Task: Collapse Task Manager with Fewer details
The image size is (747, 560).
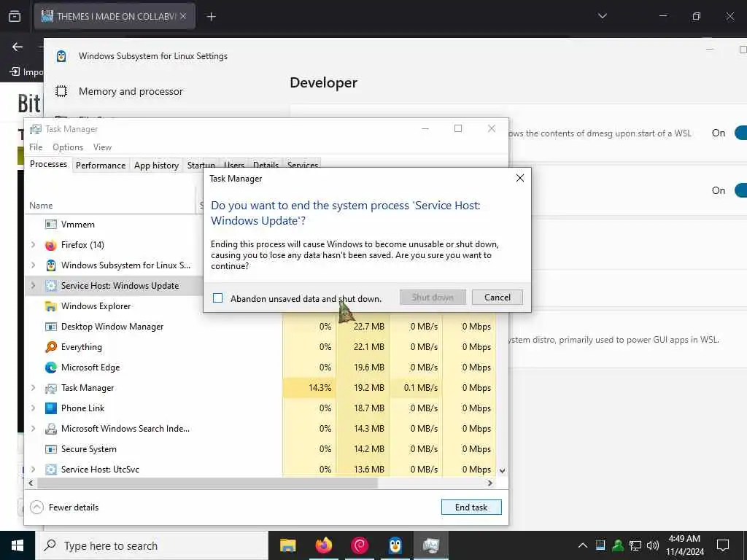Action: click(64, 507)
